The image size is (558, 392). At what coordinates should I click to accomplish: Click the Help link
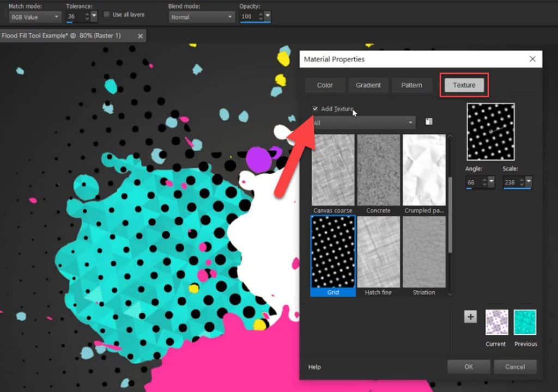coord(314,367)
